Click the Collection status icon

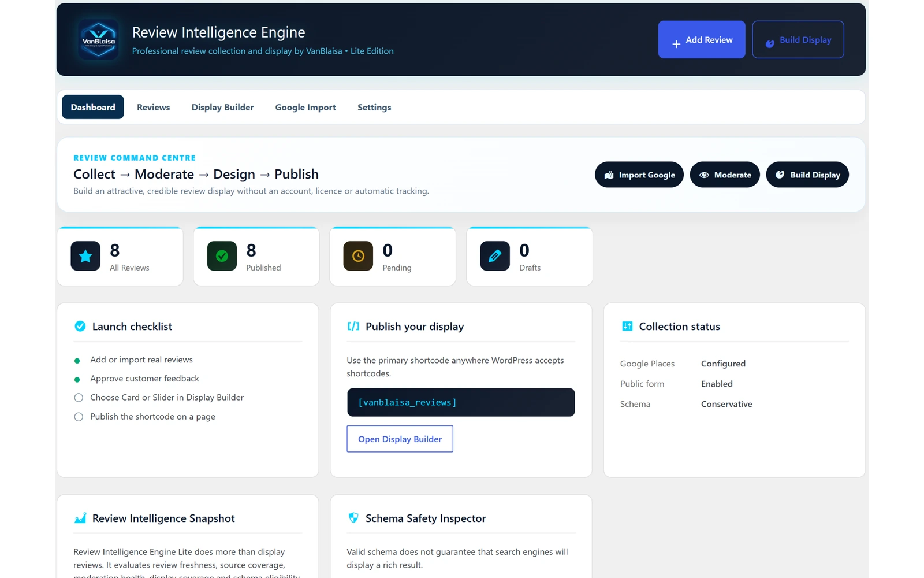627,326
